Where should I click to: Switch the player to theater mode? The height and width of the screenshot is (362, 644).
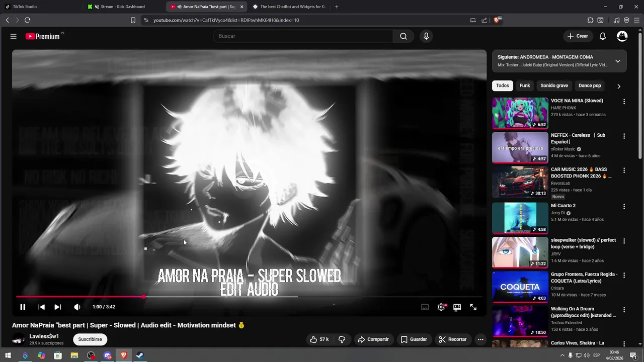point(457,307)
